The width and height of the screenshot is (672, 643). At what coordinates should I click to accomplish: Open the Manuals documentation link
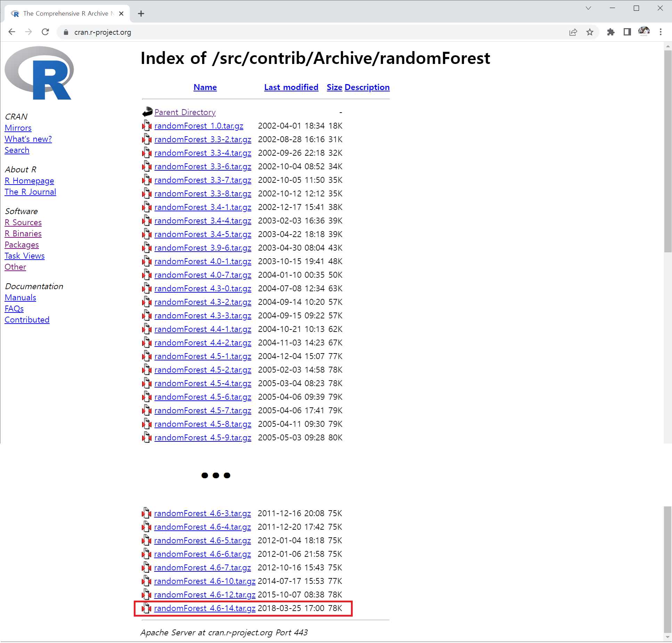(x=20, y=297)
